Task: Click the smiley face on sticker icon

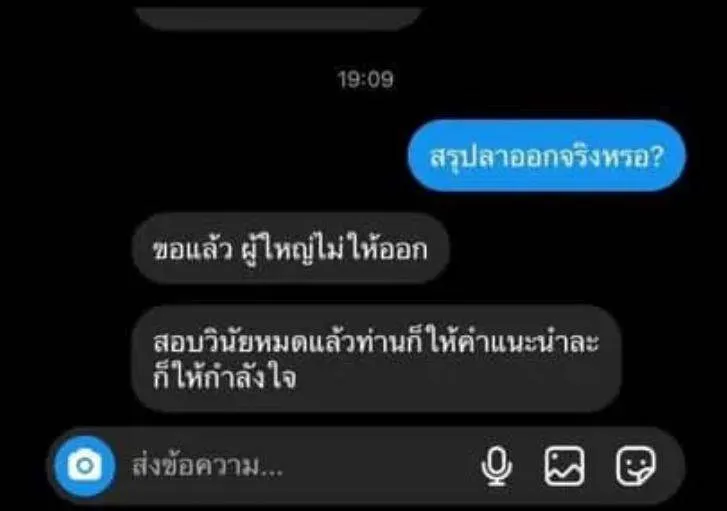Action: [634, 465]
